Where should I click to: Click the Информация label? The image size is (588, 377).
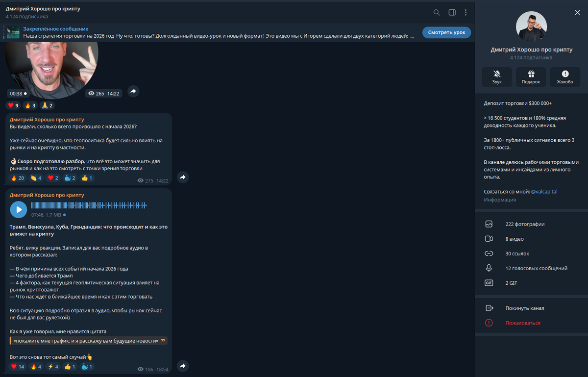click(x=500, y=200)
